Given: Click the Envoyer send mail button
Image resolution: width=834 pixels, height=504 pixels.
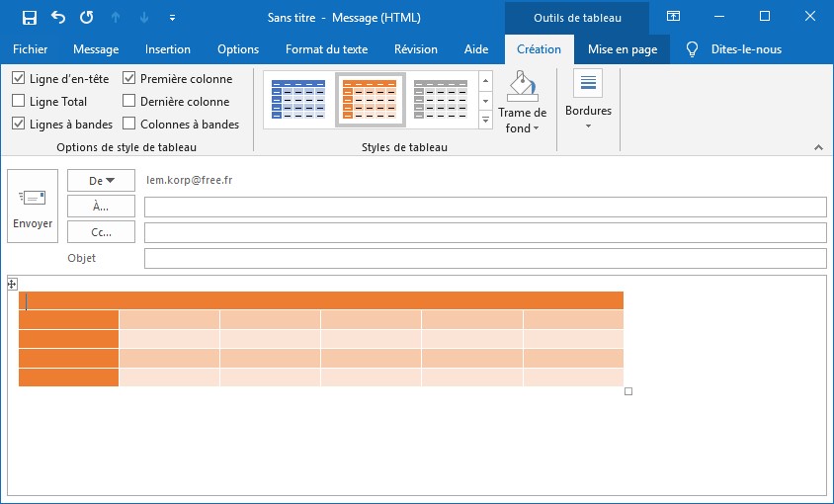Looking at the screenshot, I should tap(33, 210).
